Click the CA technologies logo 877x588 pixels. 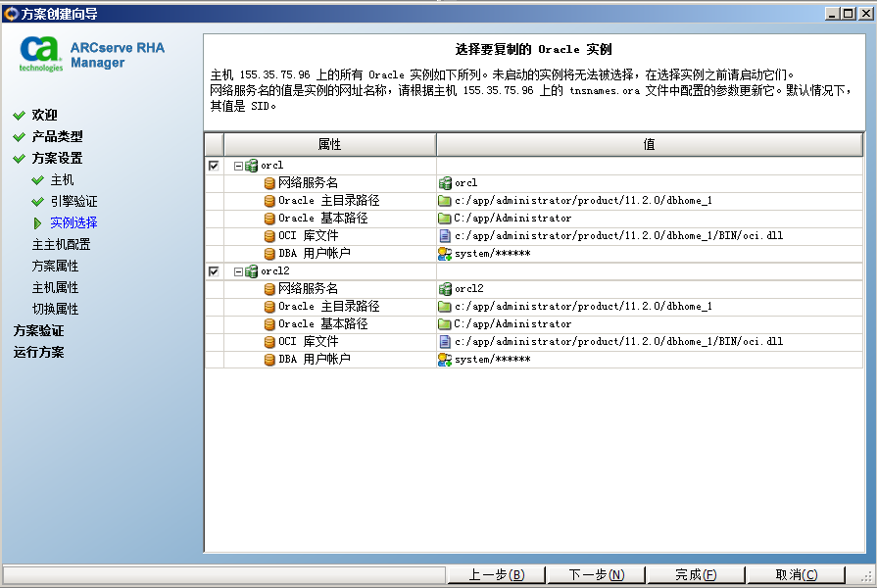tap(40, 54)
